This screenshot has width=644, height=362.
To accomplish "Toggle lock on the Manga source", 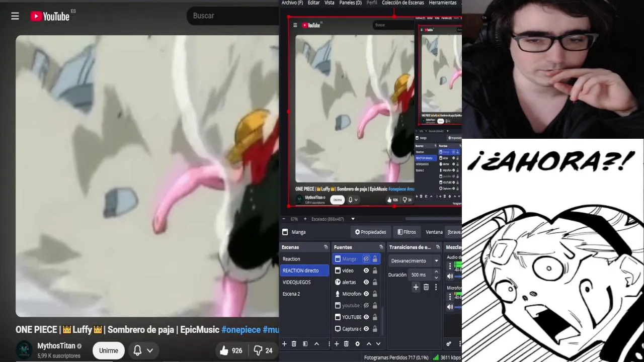I will coord(375,259).
